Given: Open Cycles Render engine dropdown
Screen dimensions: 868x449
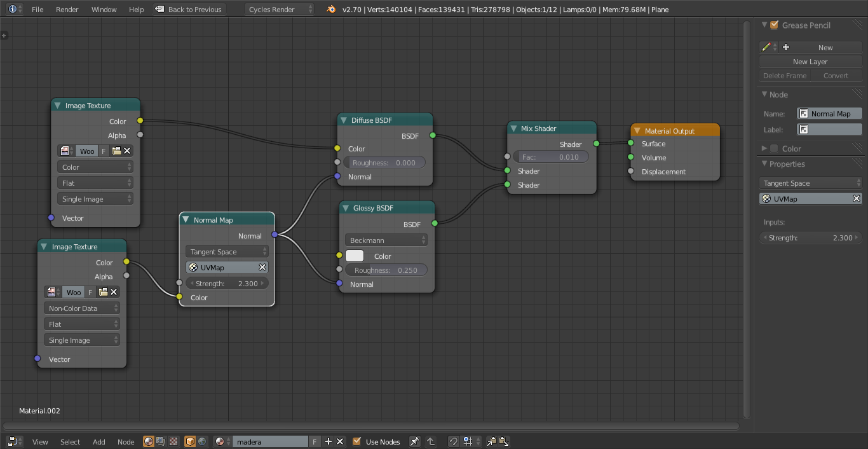Looking at the screenshot, I should coord(280,10).
